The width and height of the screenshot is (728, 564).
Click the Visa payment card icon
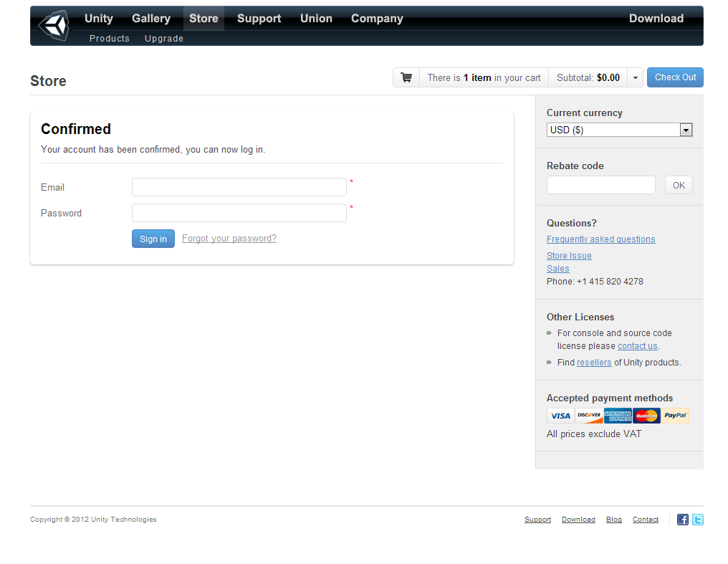point(560,416)
